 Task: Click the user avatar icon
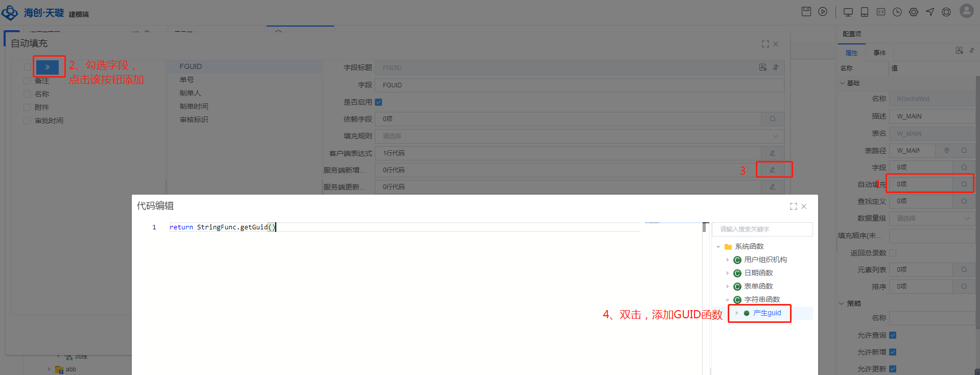(966, 11)
